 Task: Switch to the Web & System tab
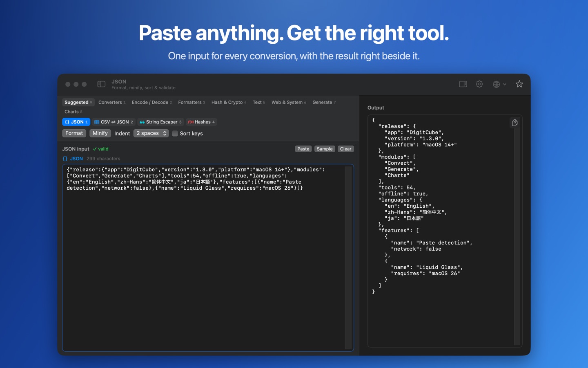(289, 102)
